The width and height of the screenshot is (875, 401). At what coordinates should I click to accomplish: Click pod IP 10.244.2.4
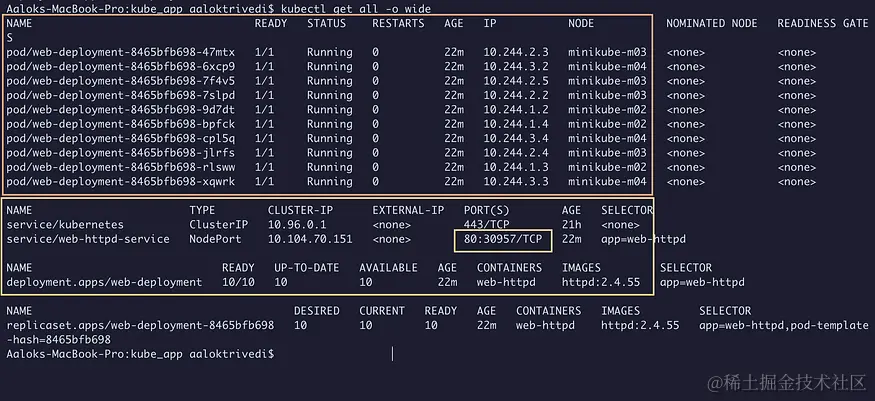(x=516, y=153)
